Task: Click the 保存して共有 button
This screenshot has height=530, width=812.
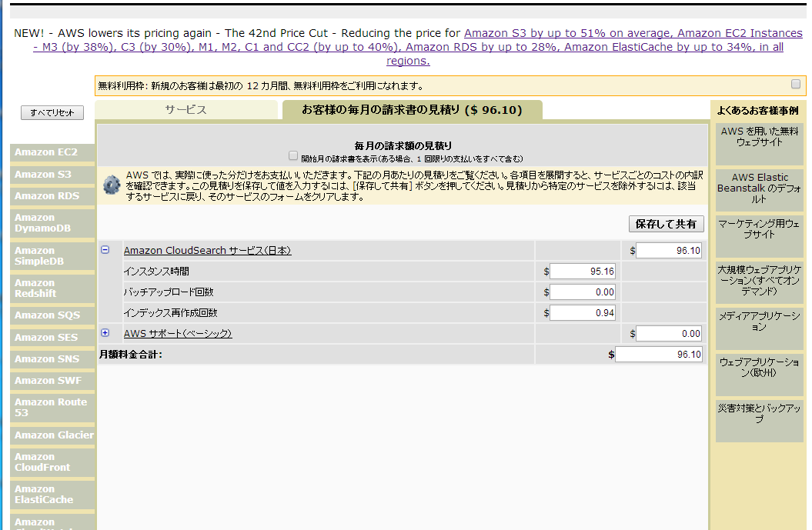Action: tap(666, 224)
